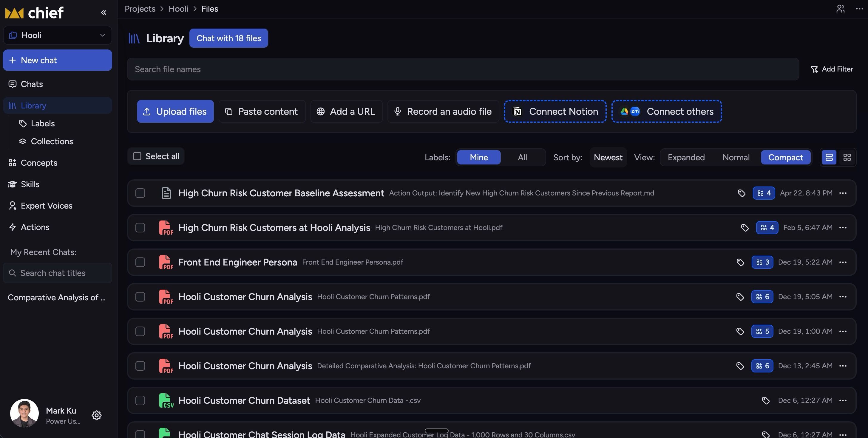The image size is (868, 438).
Task: Click Connect others button
Action: (x=666, y=111)
